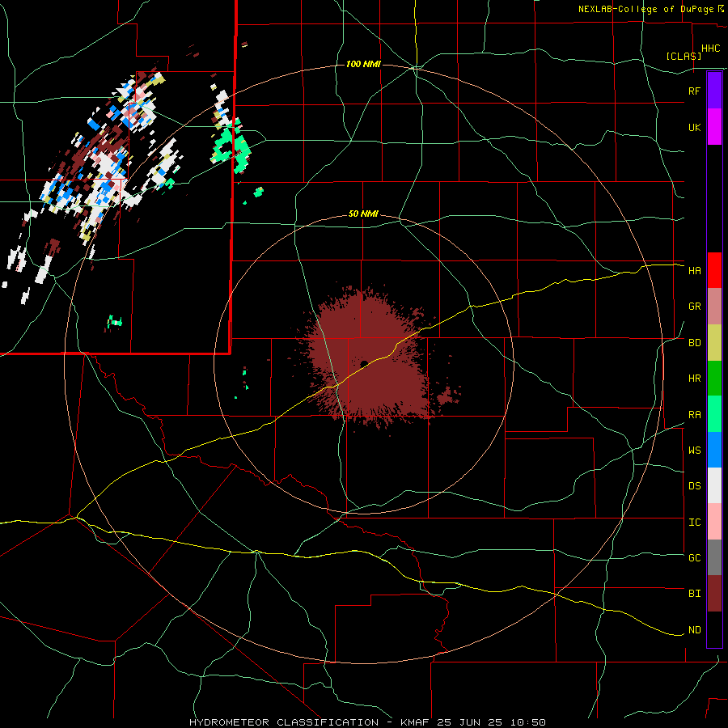This screenshot has height=728, width=728.
Task: Click the gray GC swatch in the legend
Action: pyautogui.click(x=714, y=557)
